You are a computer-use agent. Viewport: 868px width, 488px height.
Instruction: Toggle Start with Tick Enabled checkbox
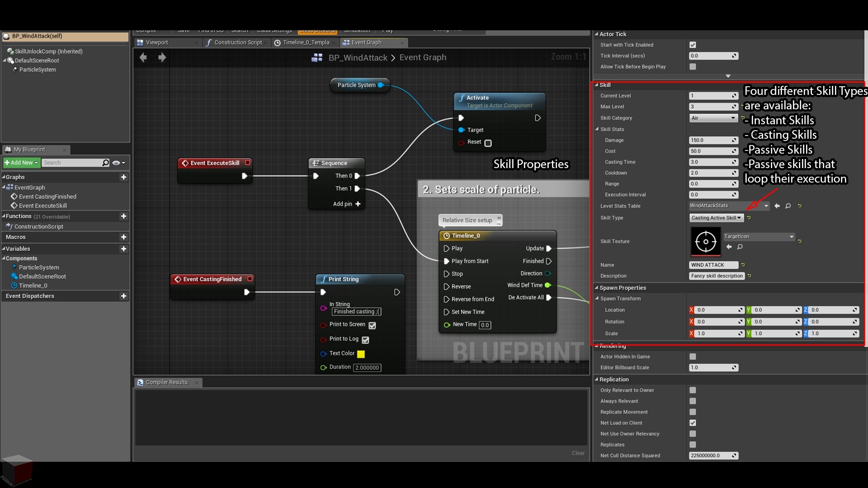click(x=693, y=45)
